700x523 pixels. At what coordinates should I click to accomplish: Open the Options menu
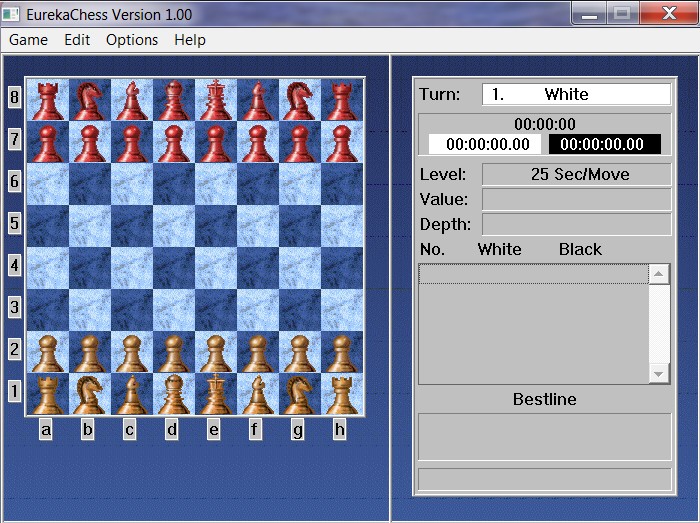(132, 40)
